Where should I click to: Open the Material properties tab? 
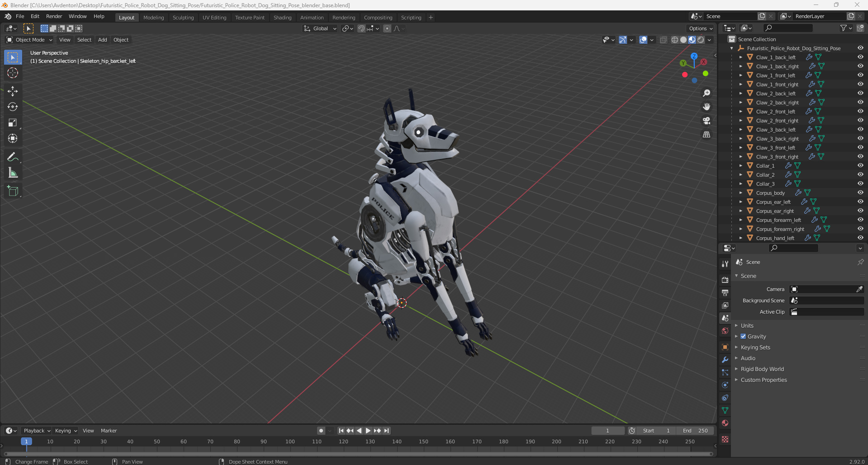coord(725,423)
